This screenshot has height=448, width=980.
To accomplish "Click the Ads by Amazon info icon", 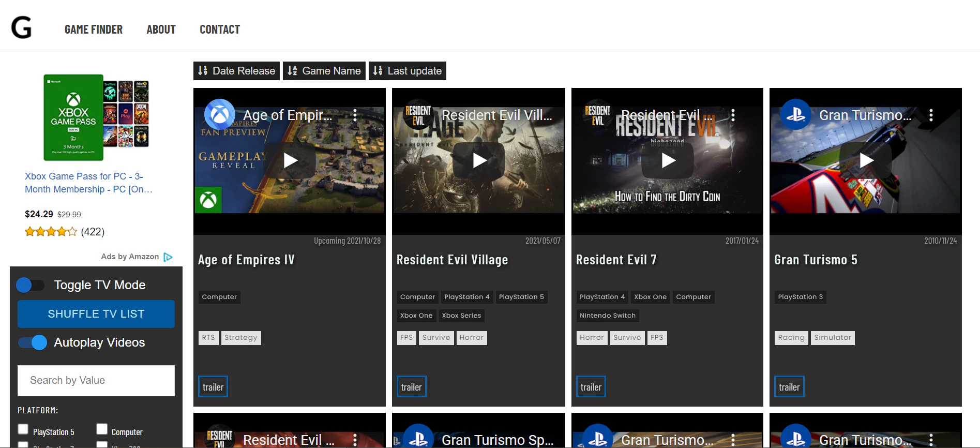I will (168, 257).
